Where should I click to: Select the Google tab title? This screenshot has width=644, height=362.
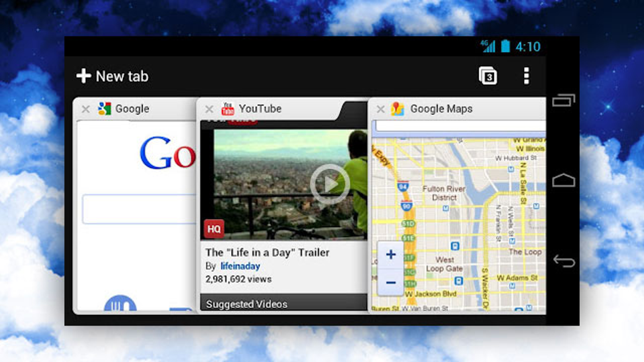(x=132, y=109)
